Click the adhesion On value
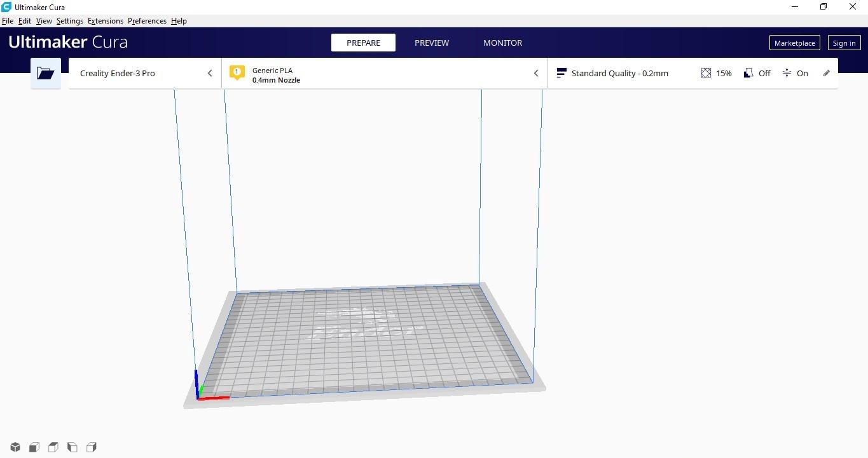Viewport: 868px width, 458px height. [x=803, y=73]
